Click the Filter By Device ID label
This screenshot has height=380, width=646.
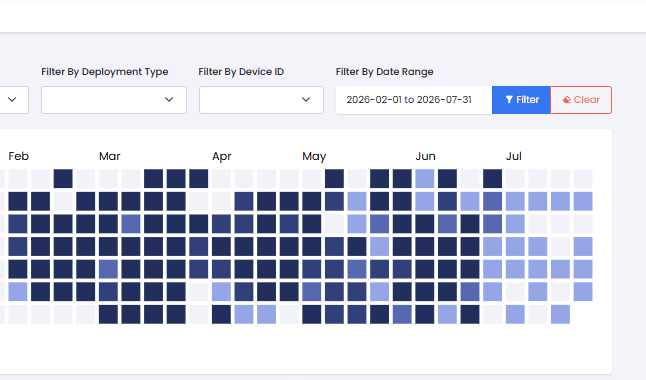point(241,72)
